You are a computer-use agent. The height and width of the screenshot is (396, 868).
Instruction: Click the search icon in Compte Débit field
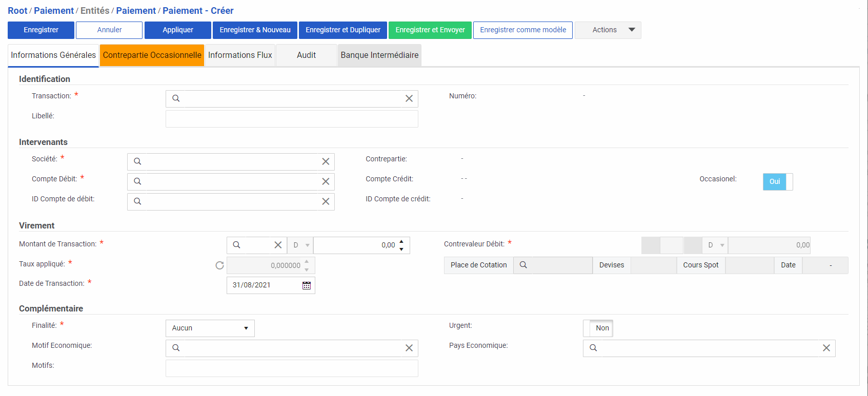pos(137,181)
